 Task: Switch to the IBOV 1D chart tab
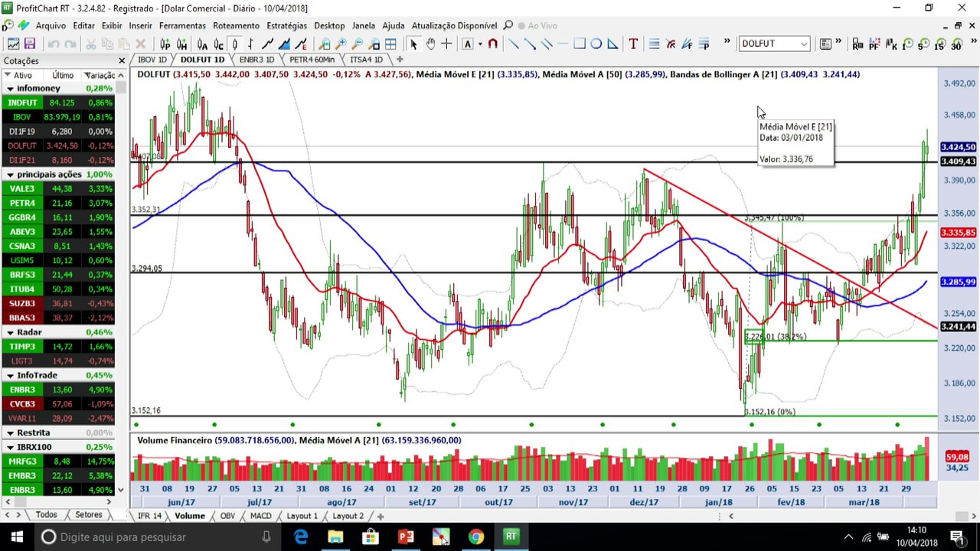click(x=152, y=59)
